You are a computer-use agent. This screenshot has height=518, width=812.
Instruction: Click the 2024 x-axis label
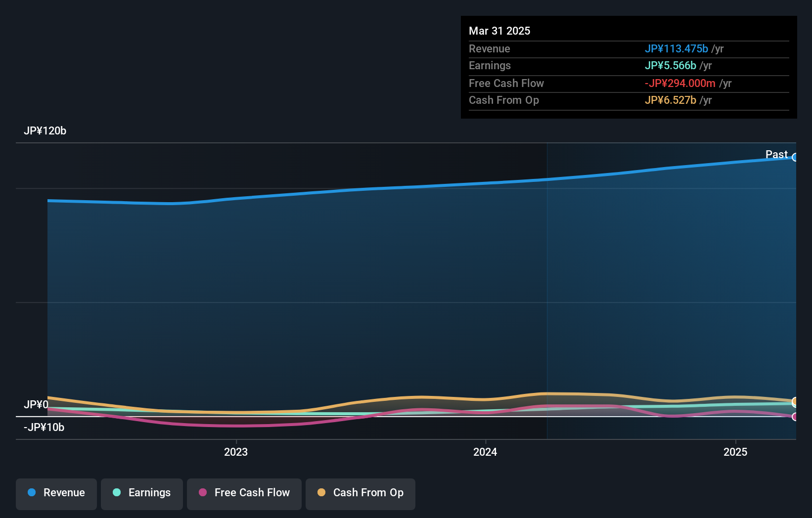(485, 452)
